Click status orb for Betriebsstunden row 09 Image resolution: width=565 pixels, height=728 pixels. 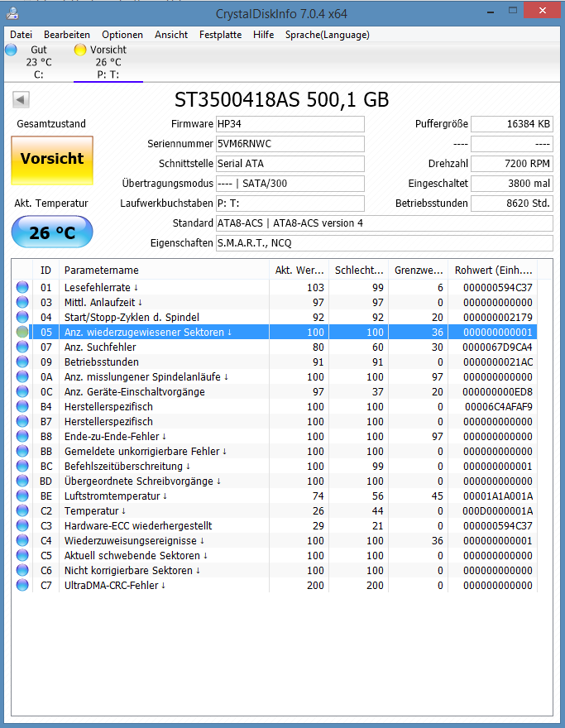pyautogui.click(x=22, y=362)
